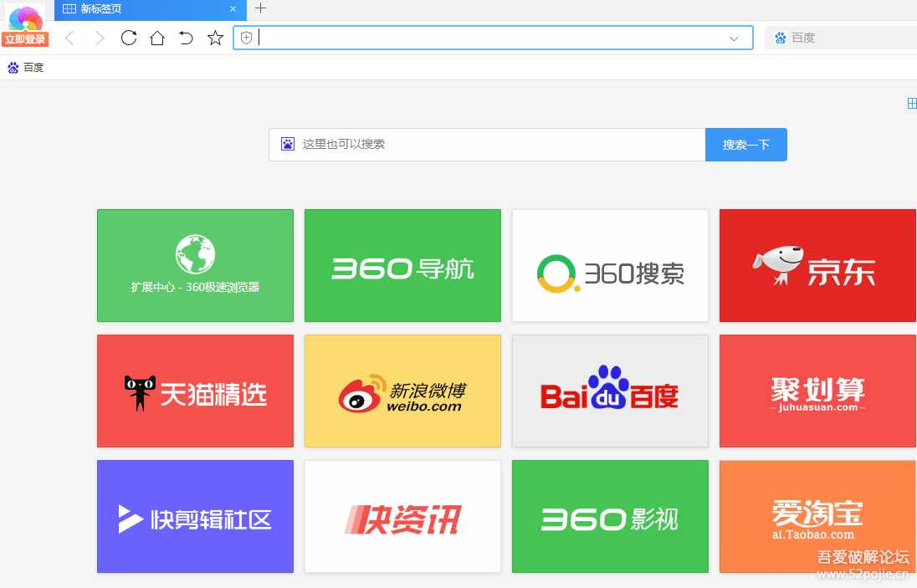Image resolution: width=917 pixels, height=588 pixels.
Task: Click the back navigation arrow
Action: tap(69, 38)
